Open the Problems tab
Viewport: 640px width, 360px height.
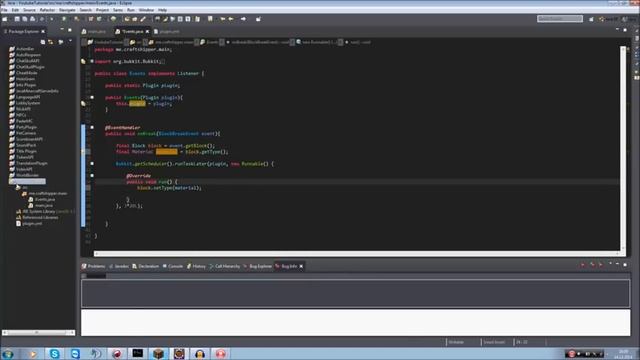pyautogui.click(x=94, y=266)
